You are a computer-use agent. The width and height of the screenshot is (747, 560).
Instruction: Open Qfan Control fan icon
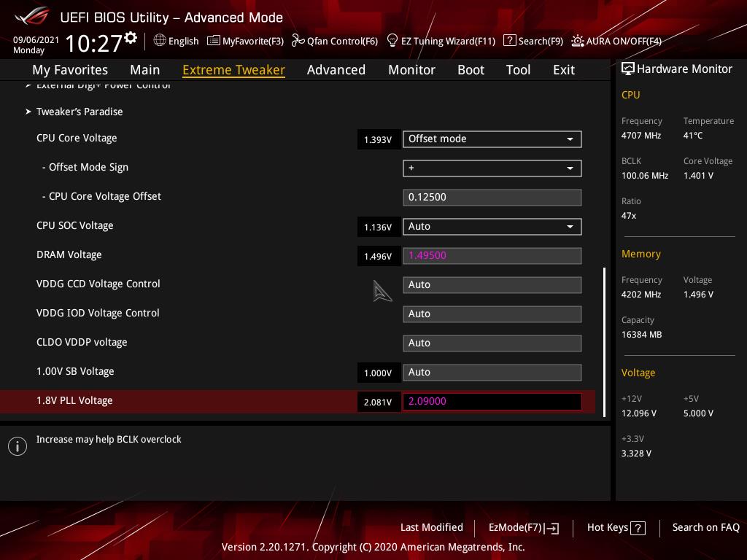point(298,41)
